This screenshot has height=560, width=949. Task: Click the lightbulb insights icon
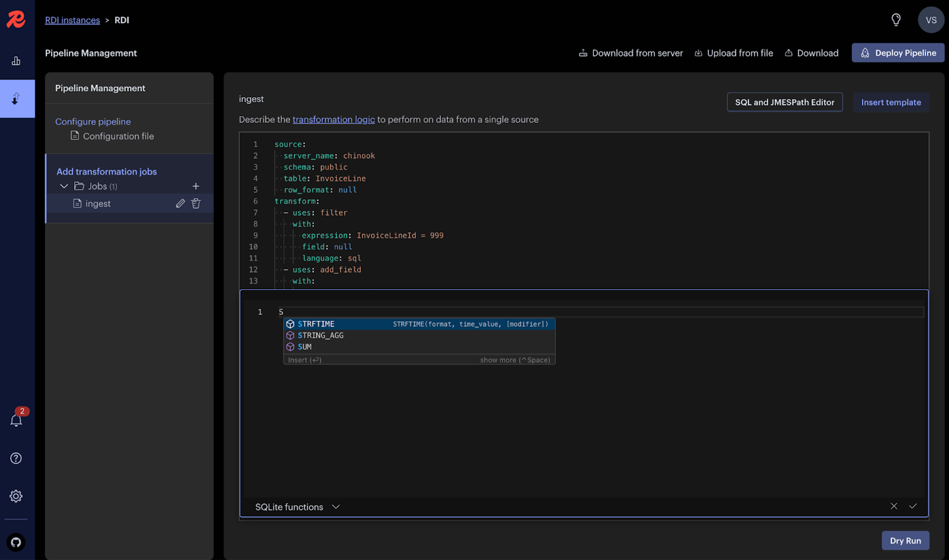(x=896, y=20)
